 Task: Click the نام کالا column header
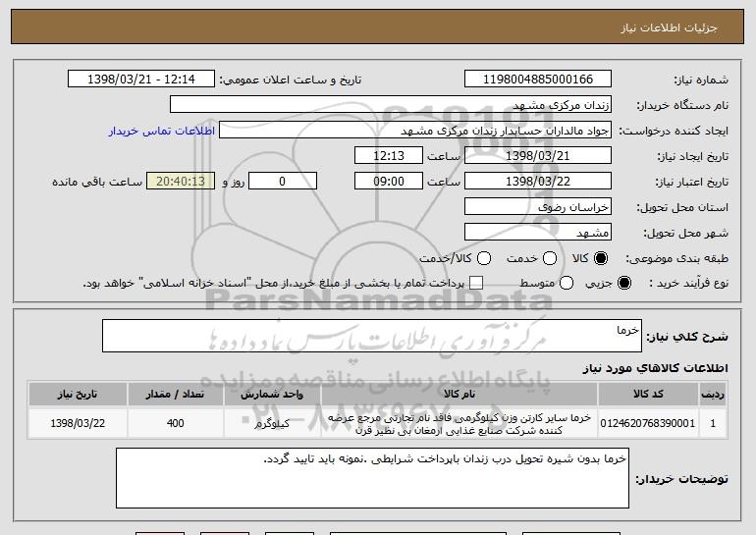tap(459, 395)
